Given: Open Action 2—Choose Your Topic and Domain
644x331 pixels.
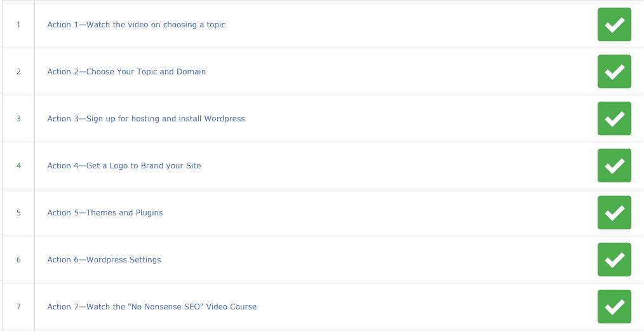Looking at the screenshot, I should [126, 71].
